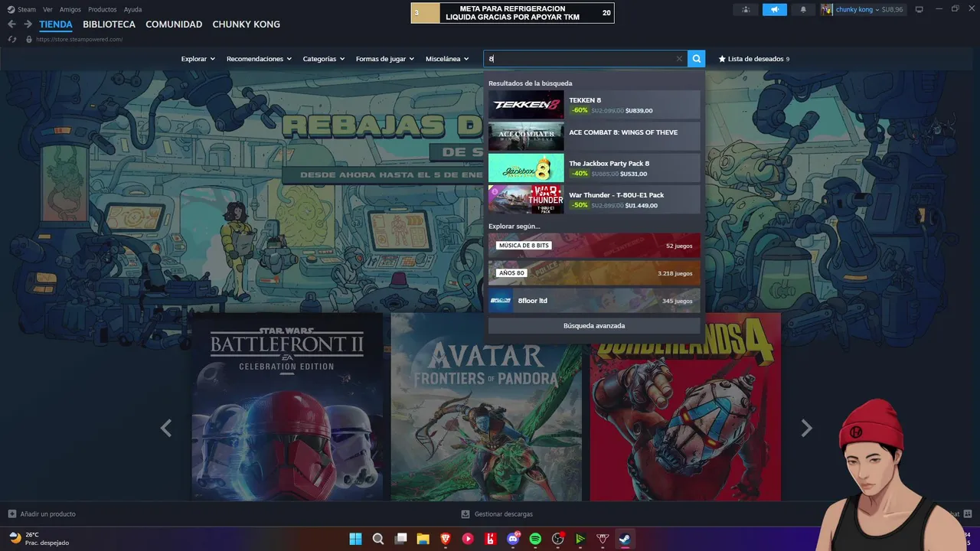This screenshot has width=980, height=551.
Task: Open File Explorer from taskbar
Action: tap(423, 539)
